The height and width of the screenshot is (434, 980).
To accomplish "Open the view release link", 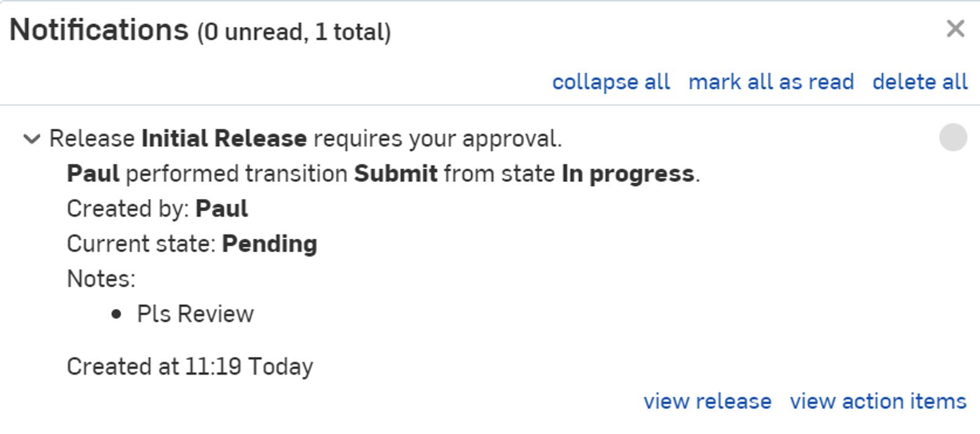I will (707, 402).
